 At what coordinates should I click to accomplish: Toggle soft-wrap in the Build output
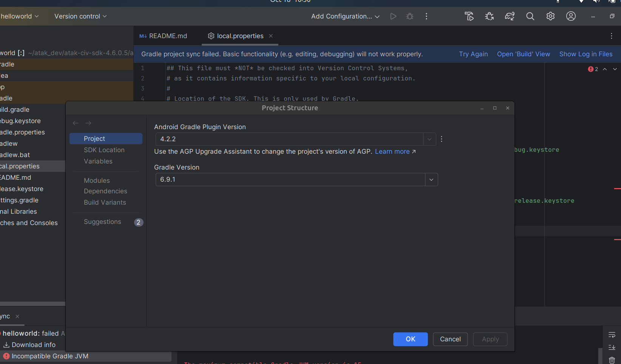pos(612,335)
